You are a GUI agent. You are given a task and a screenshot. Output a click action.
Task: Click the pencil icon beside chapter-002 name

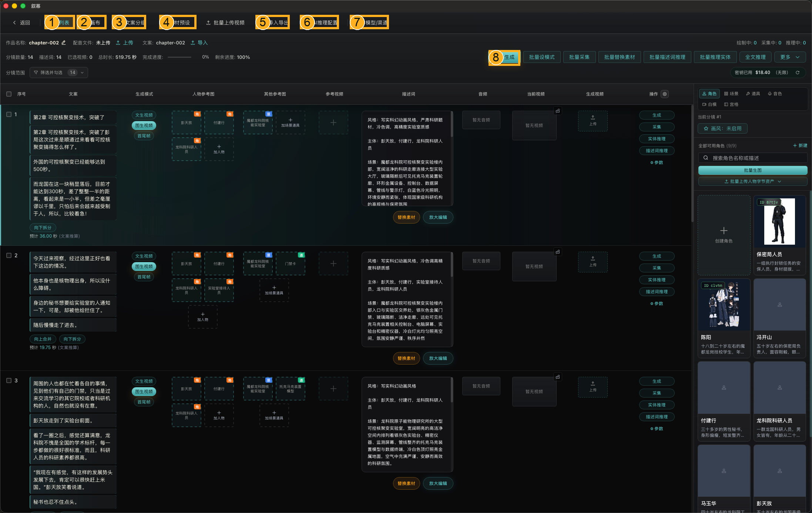click(x=64, y=43)
